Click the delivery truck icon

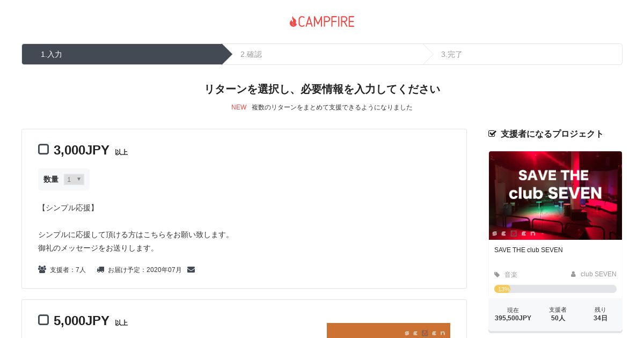pos(100,269)
